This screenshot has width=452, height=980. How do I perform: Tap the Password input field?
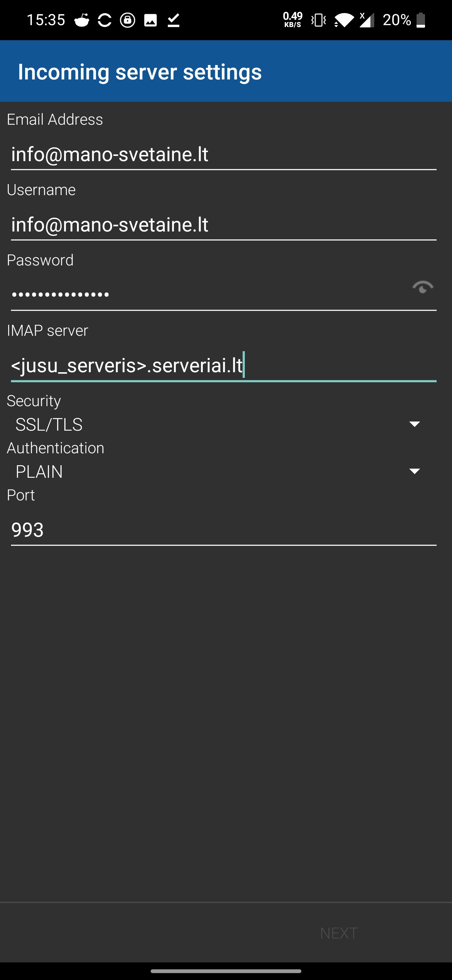click(x=209, y=295)
